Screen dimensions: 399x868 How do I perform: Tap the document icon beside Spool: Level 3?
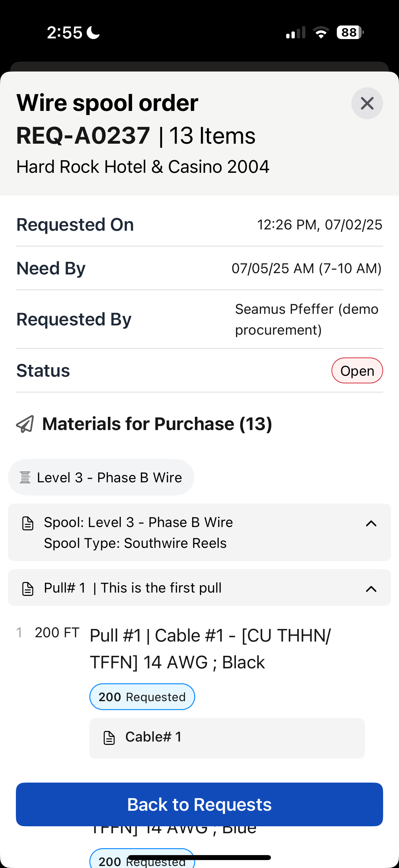pos(27,523)
